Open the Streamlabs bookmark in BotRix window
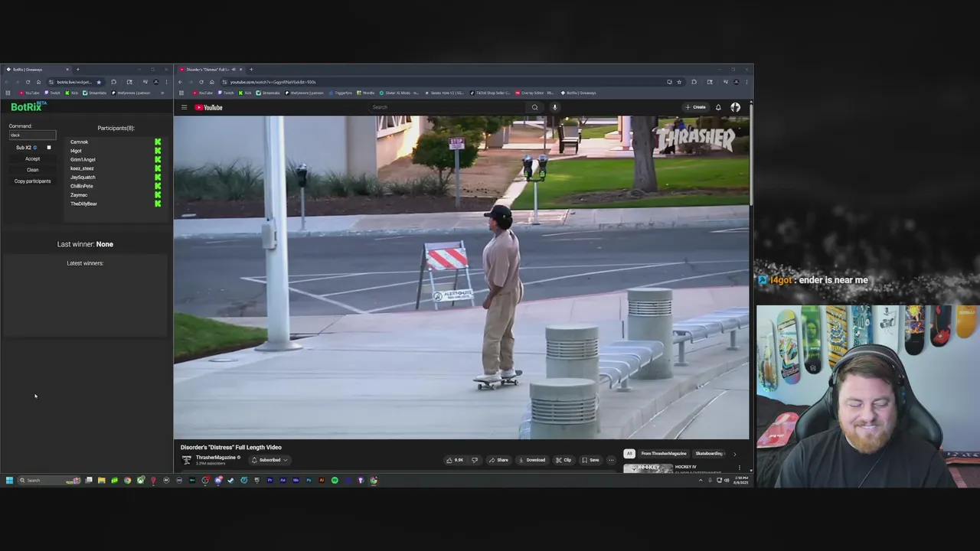 94,93
